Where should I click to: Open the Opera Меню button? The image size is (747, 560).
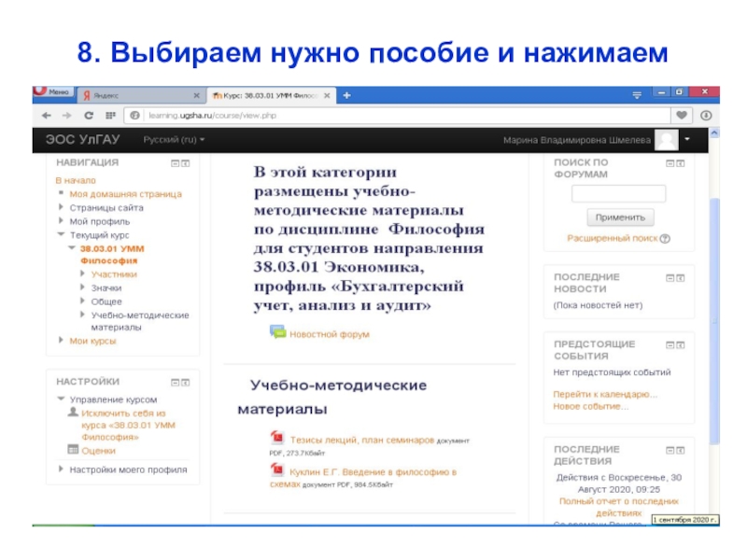pyautogui.click(x=53, y=92)
